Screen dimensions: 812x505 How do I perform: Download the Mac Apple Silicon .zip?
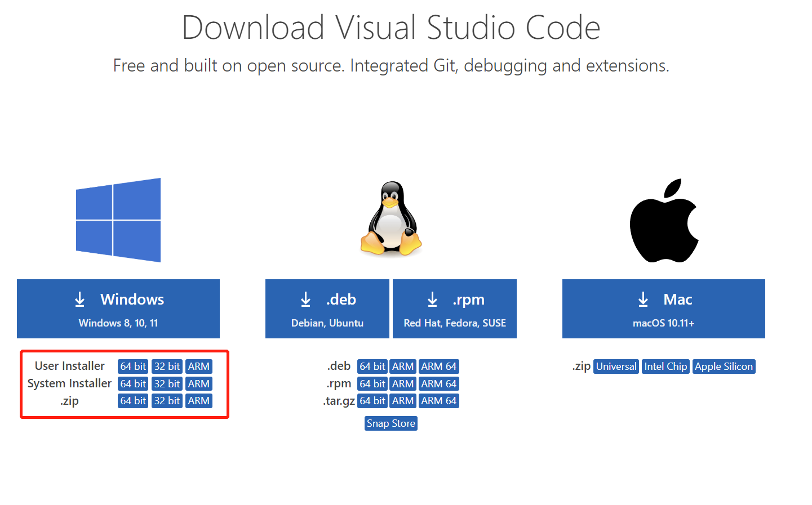(724, 367)
